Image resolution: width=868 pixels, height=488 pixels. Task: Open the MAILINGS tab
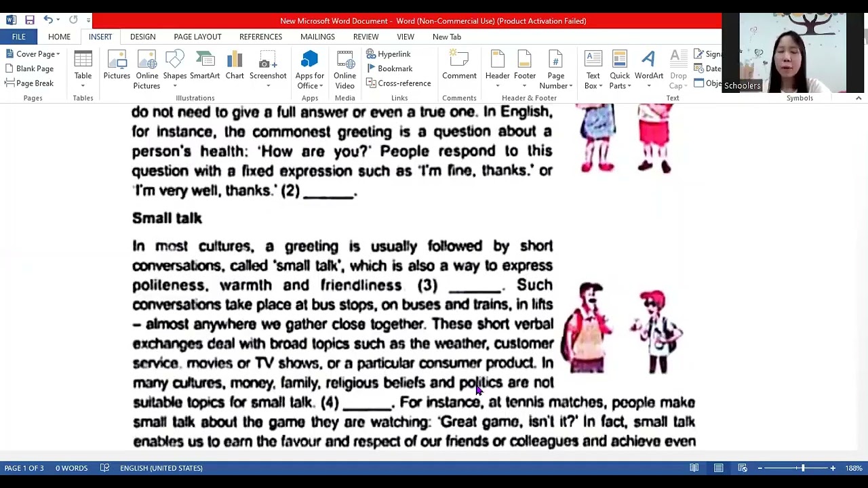point(317,37)
